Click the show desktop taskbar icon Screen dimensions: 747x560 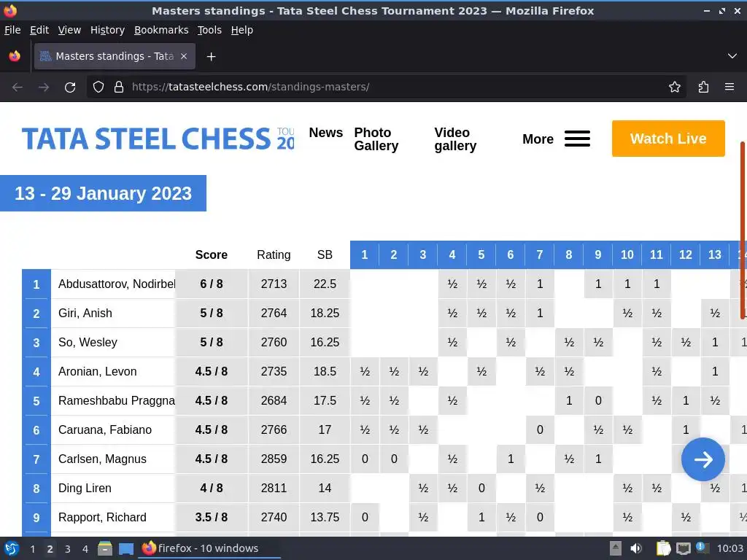pyautogui.click(x=126, y=548)
